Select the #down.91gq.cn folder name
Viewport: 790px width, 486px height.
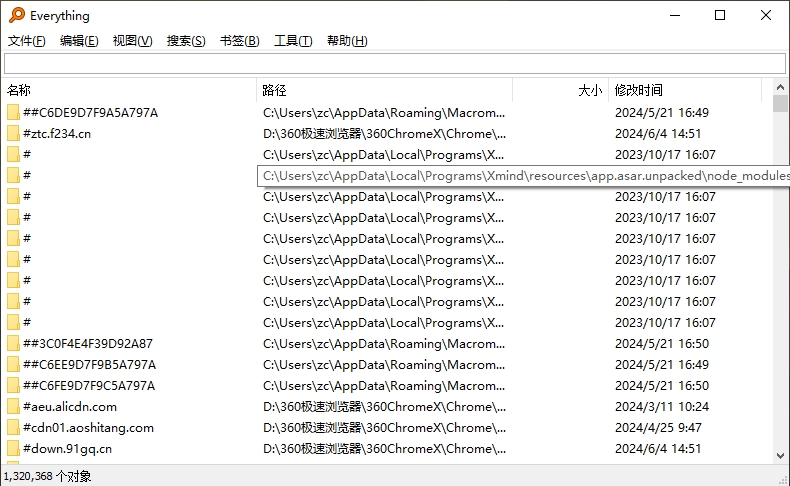point(68,449)
